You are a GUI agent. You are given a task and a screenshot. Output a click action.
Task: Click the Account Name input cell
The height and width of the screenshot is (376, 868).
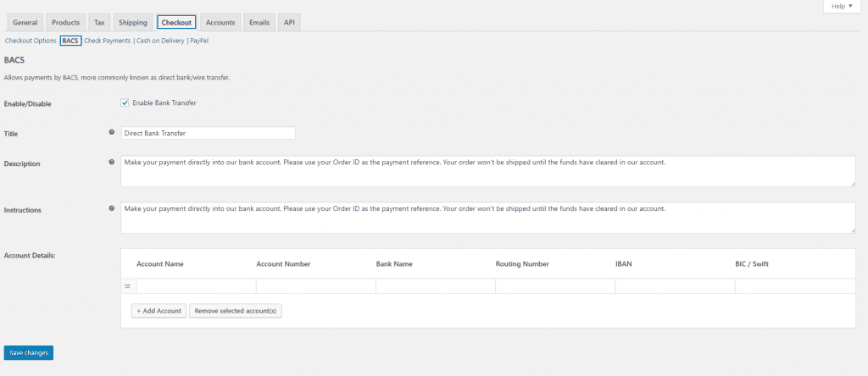(196, 286)
